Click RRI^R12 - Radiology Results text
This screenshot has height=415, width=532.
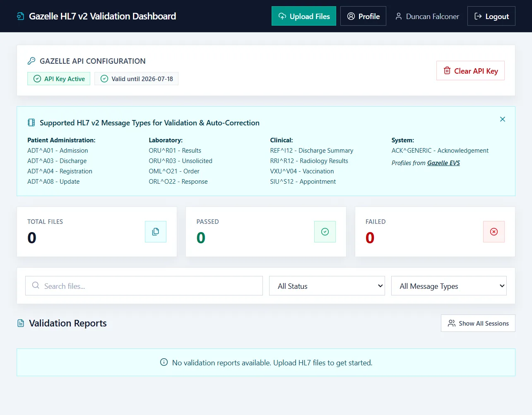(309, 161)
